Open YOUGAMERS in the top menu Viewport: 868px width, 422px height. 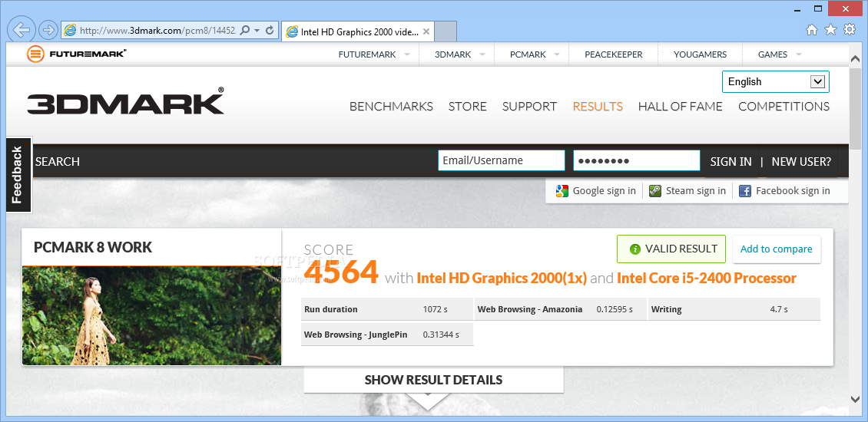click(x=700, y=54)
